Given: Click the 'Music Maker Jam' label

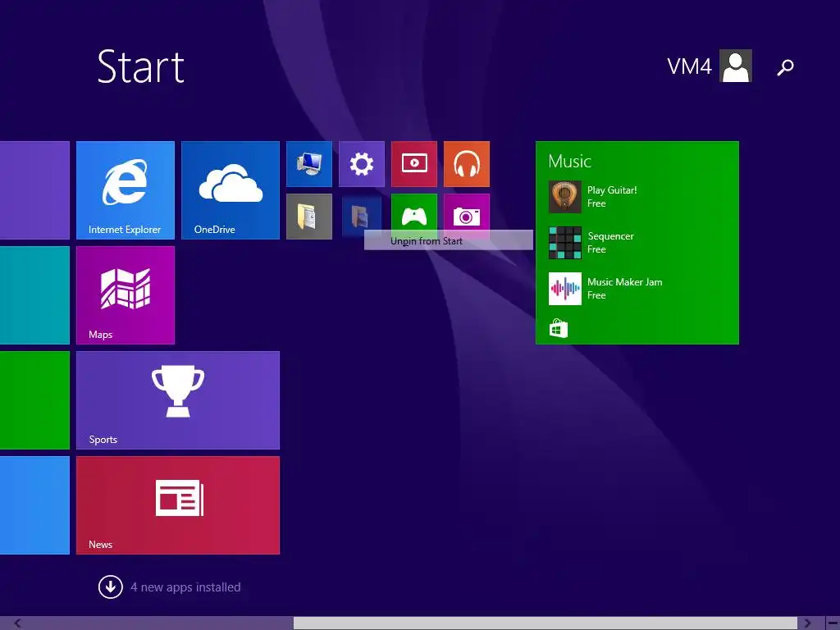Looking at the screenshot, I should pyautogui.click(x=624, y=282).
